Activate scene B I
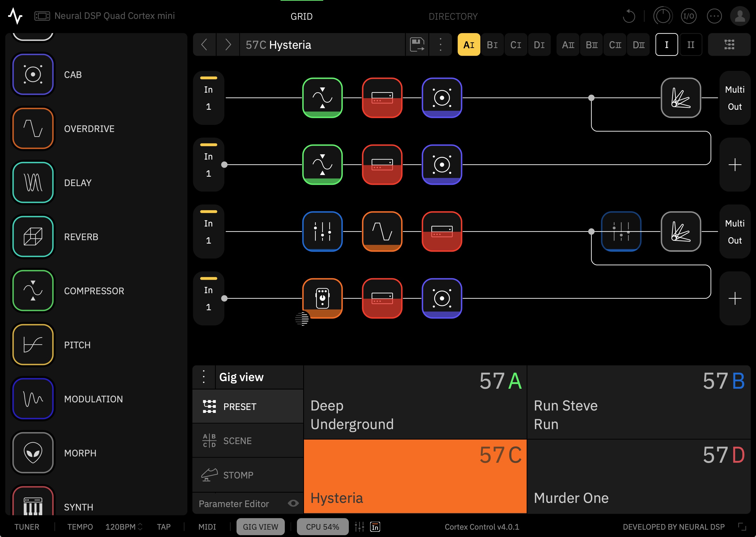This screenshot has width=756, height=537. click(x=492, y=45)
